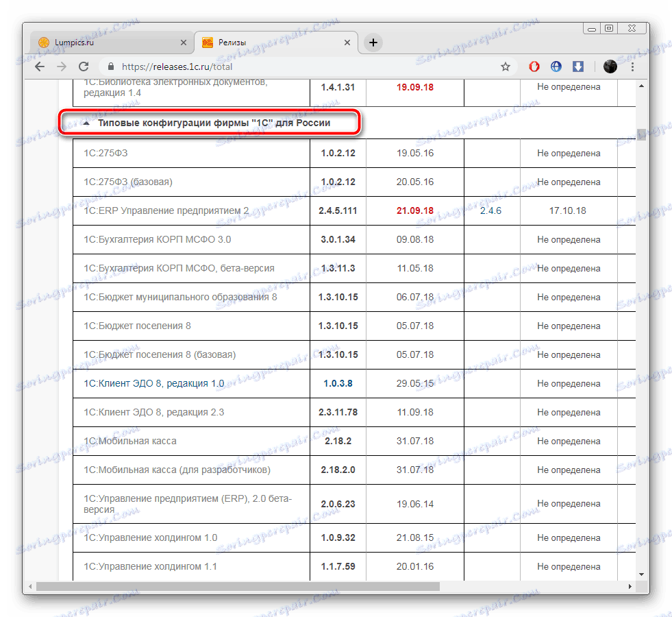Screen dimensions: 672x617
Task: Select 1С:Управление холдингом 1.0
Action: pyautogui.click(x=151, y=537)
